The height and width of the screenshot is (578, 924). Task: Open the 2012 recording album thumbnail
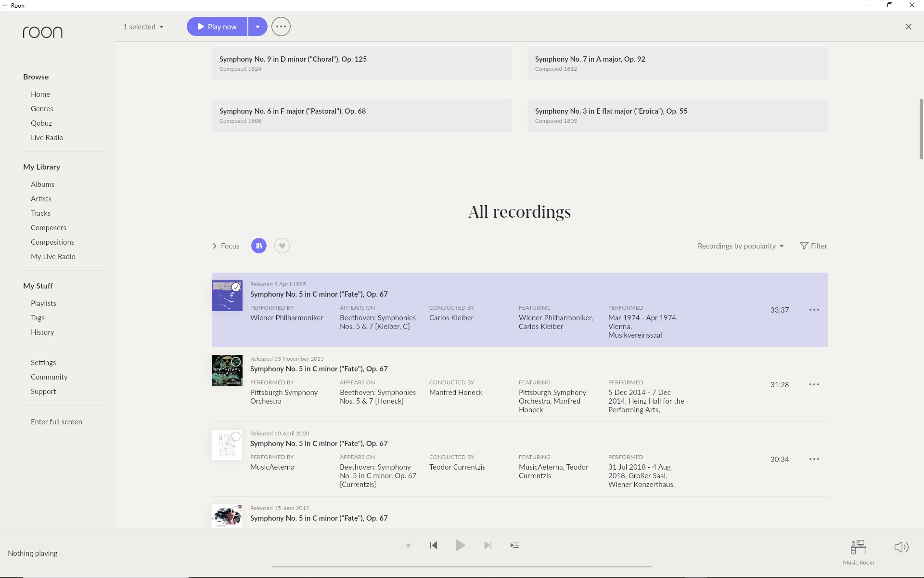[x=227, y=516]
